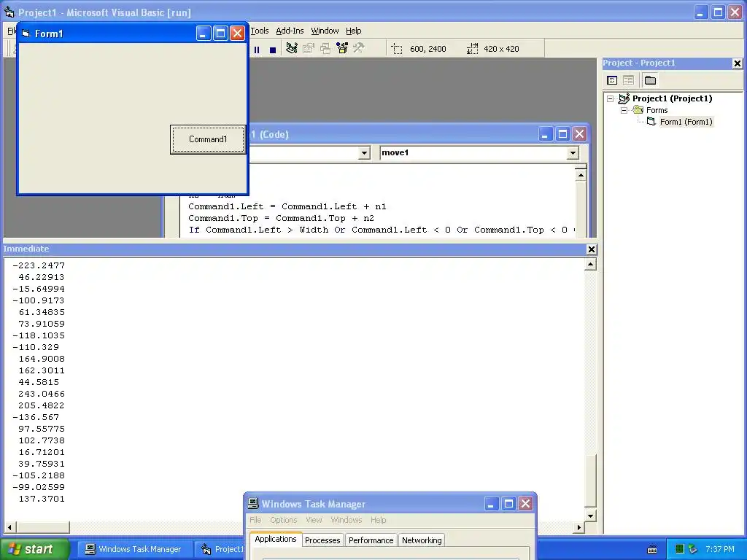Viewport: 747px width, 560px height.
Task: Click Form1 window title bar icon
Action: 26,34
